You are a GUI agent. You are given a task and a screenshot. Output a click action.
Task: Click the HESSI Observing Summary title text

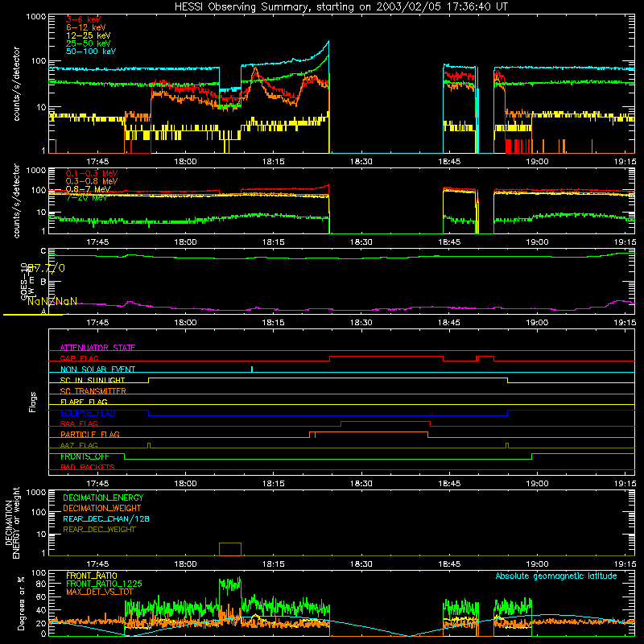[341, 6]
